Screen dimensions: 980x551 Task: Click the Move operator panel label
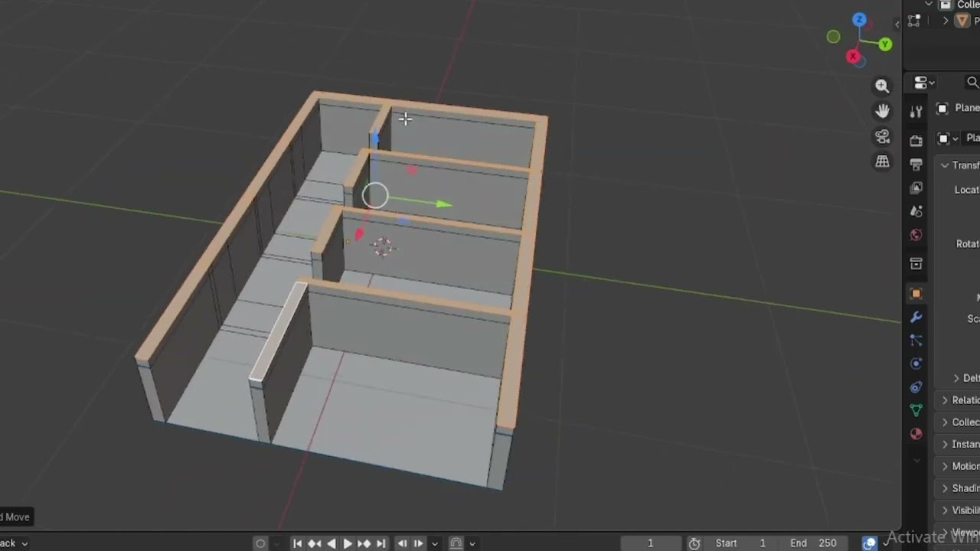(x=15, y=517)
